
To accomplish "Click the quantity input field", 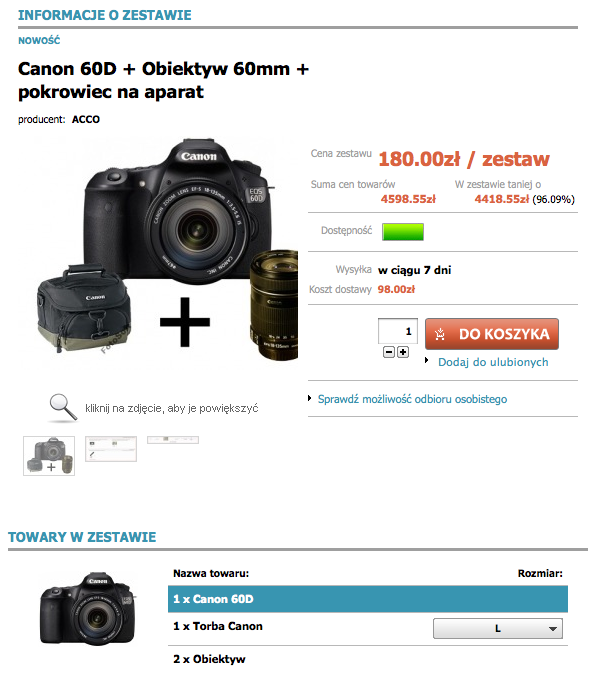I will 398,331.
